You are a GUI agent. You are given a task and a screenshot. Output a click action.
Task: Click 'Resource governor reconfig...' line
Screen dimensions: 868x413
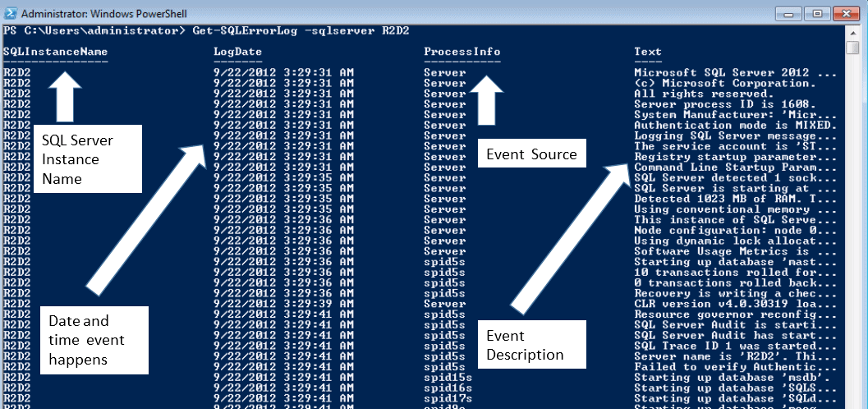[x=735, y=314]
